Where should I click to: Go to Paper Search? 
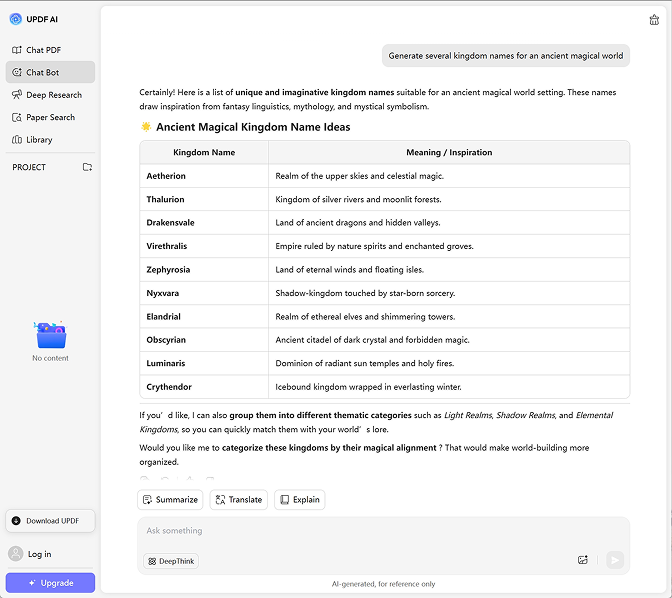(x=50, y=117)
